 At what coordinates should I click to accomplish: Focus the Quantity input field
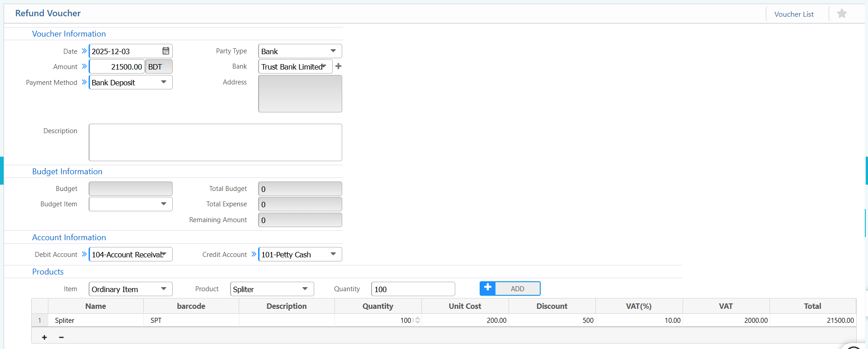412,289
